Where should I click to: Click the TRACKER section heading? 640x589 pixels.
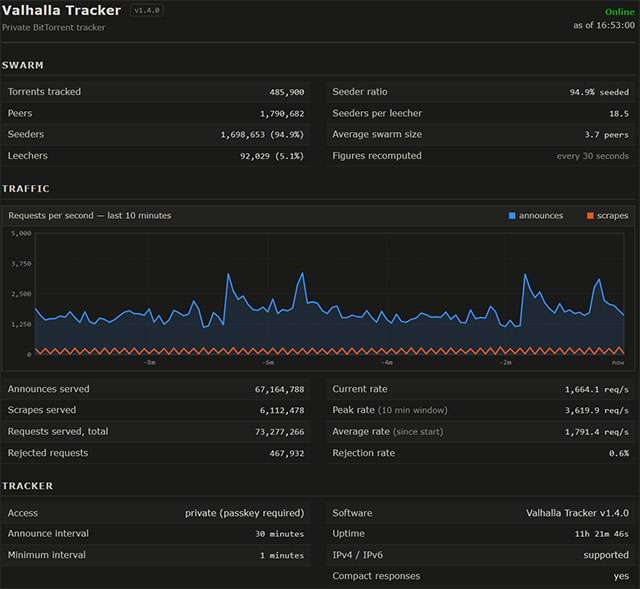(x=27, y=486)
